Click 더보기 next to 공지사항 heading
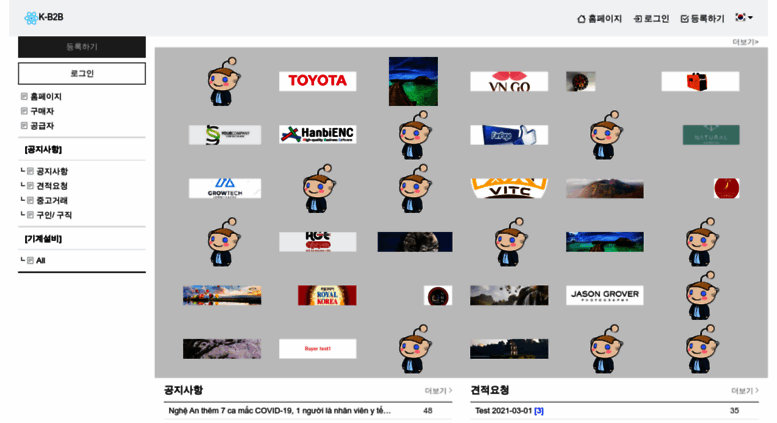777x423 pixels. (439, 391)
